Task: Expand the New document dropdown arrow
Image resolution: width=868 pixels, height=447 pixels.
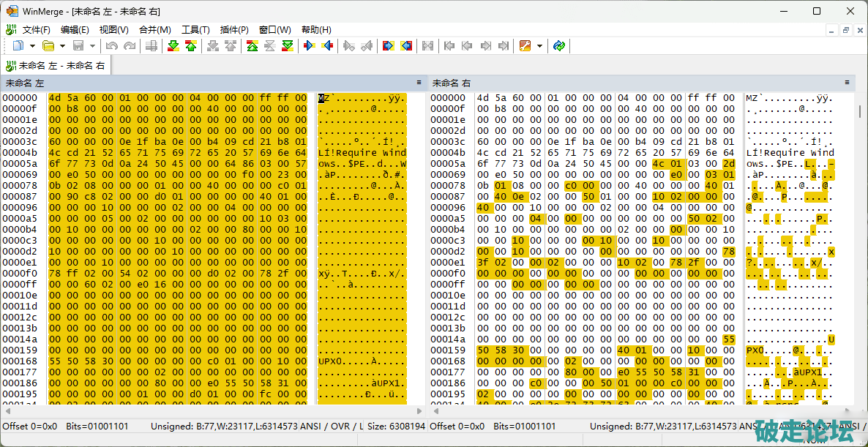Action: pyautogui.click(x=31, y=46)
